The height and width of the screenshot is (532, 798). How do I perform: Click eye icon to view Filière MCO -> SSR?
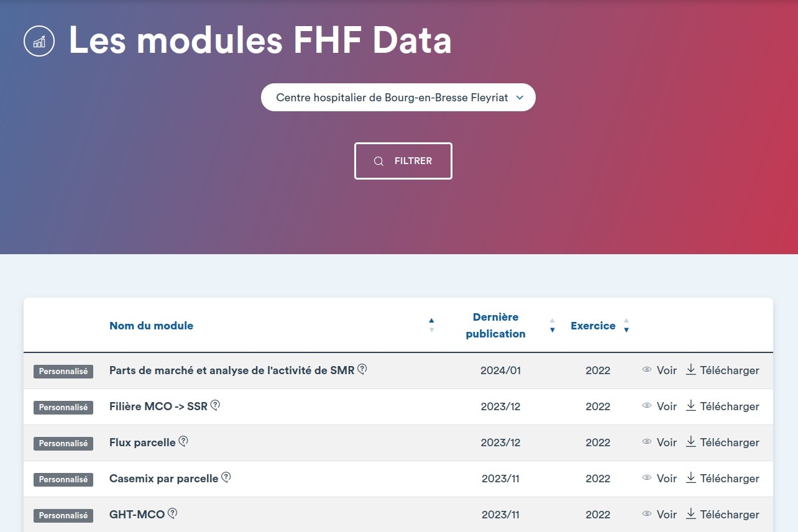click(x=647, y=406)
